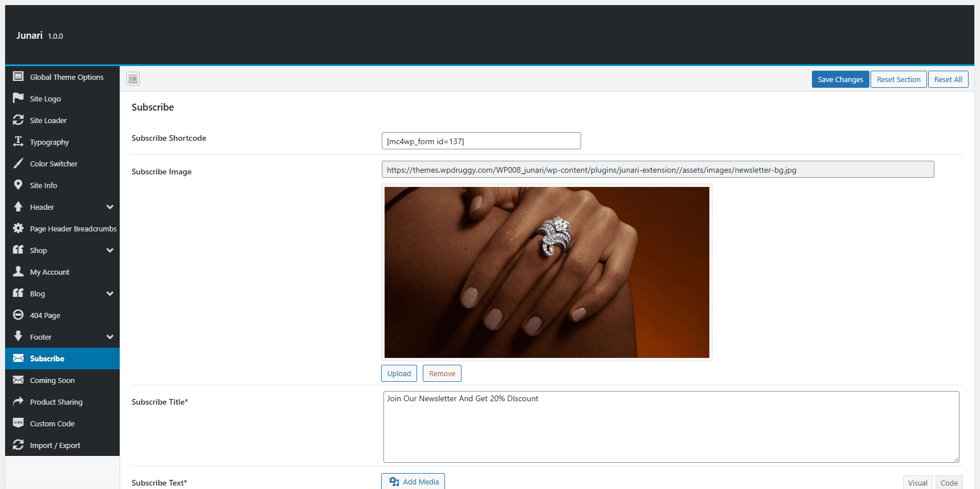Expand the Blog submenu chevron
The image size is (980, 489).
[110, 294]
